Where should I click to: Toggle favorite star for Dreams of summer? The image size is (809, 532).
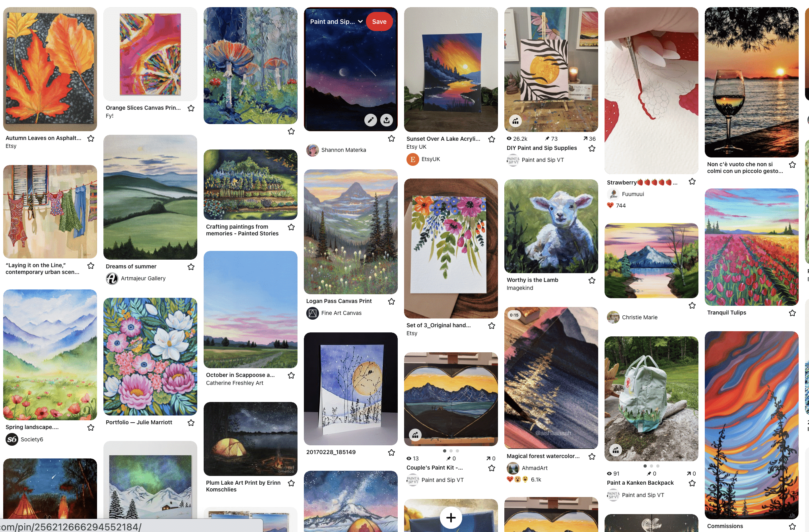[191, 267]
